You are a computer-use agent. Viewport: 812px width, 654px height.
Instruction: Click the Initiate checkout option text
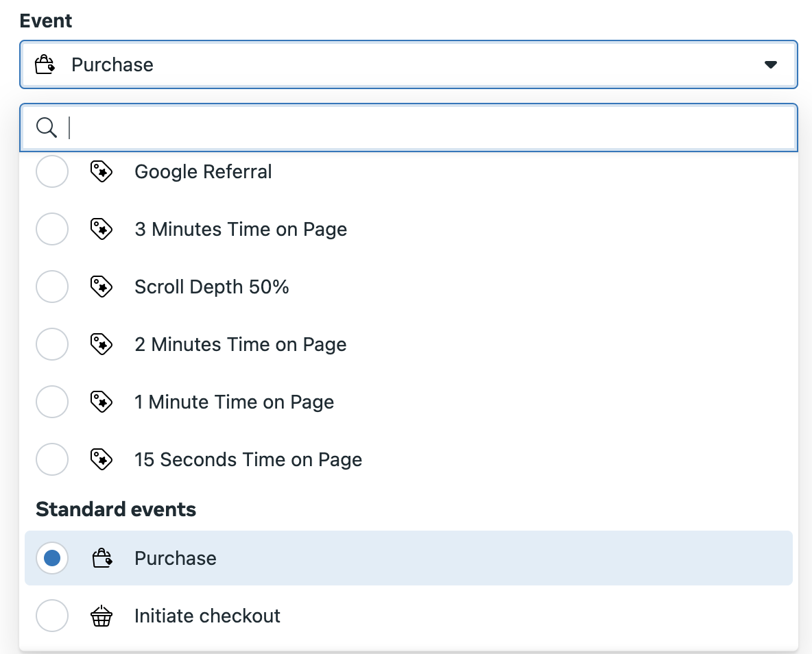pyautogui.click(x=207, y=616)
